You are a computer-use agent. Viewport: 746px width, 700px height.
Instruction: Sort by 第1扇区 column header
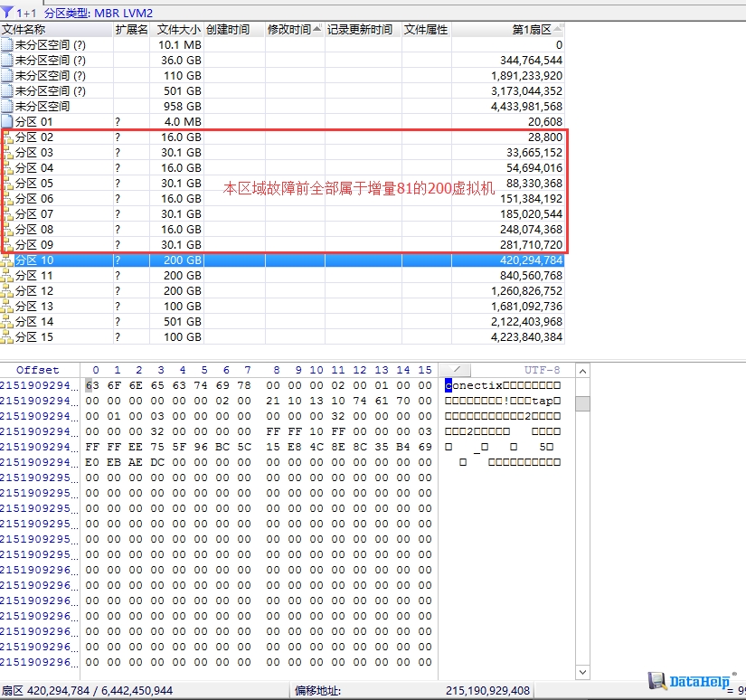(508, 30)
